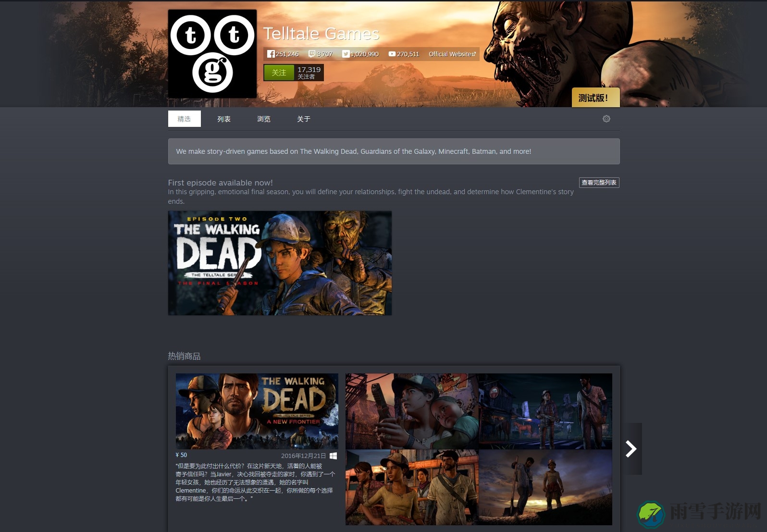Image resolution: width=767 pixels, height=532 pixels.
Task: Click the 2016年12月21日 release date
Action: (x=303, y=456)
